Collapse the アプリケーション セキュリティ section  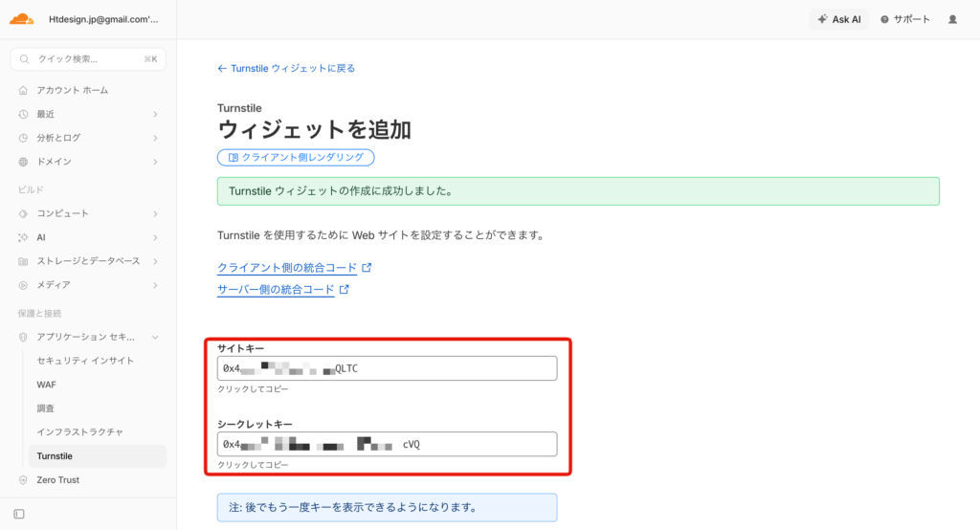155,337
